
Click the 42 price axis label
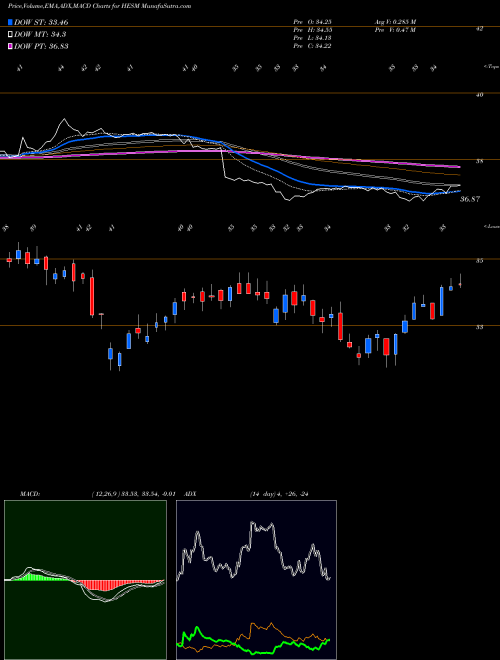pyautogui.click(x=479, y=29)
